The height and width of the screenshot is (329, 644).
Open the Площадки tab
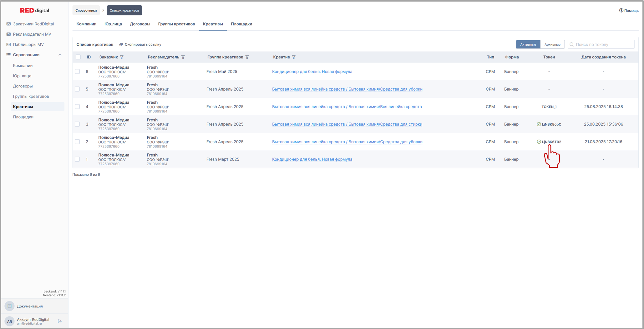click(x=241, y=24)
